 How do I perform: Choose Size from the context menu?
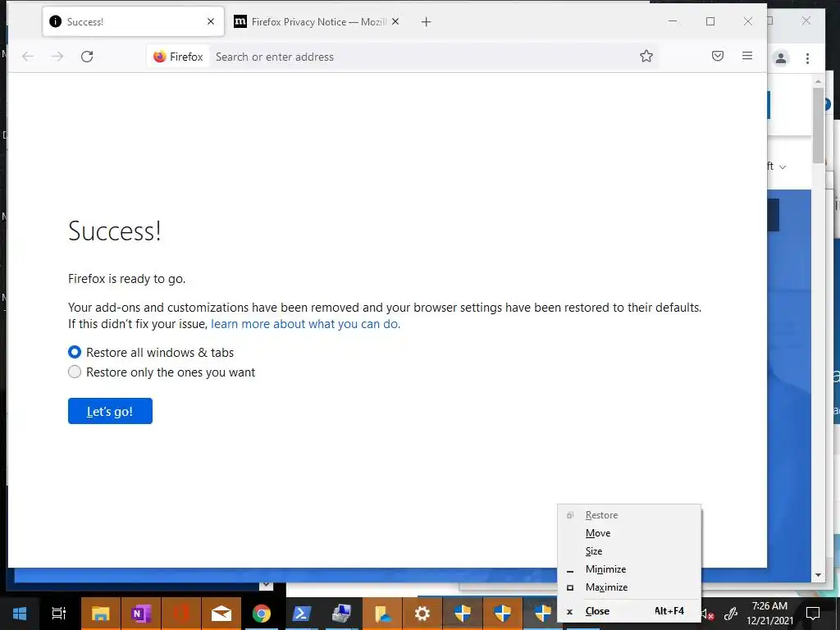[629, 550]
